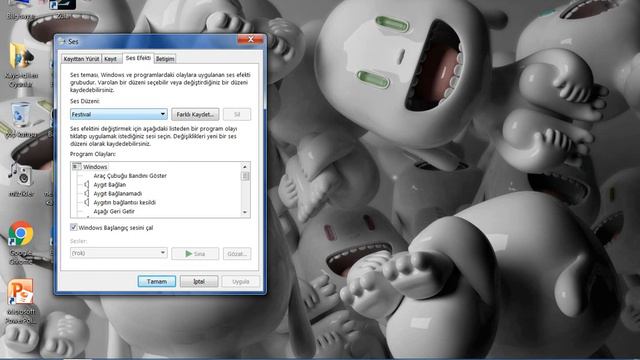
Task: Click the Program Olayları scroll up arrow
Action: pos(245,167)
